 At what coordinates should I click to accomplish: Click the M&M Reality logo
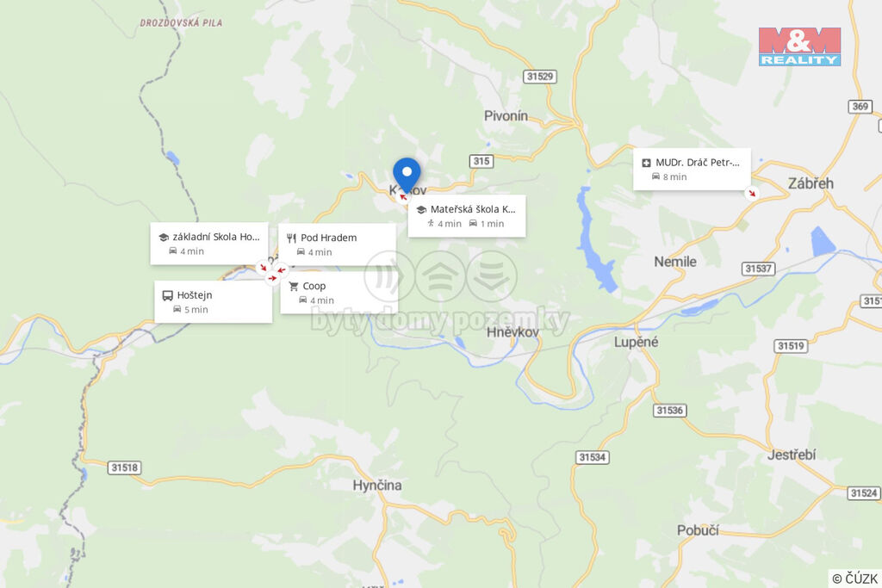799,46
